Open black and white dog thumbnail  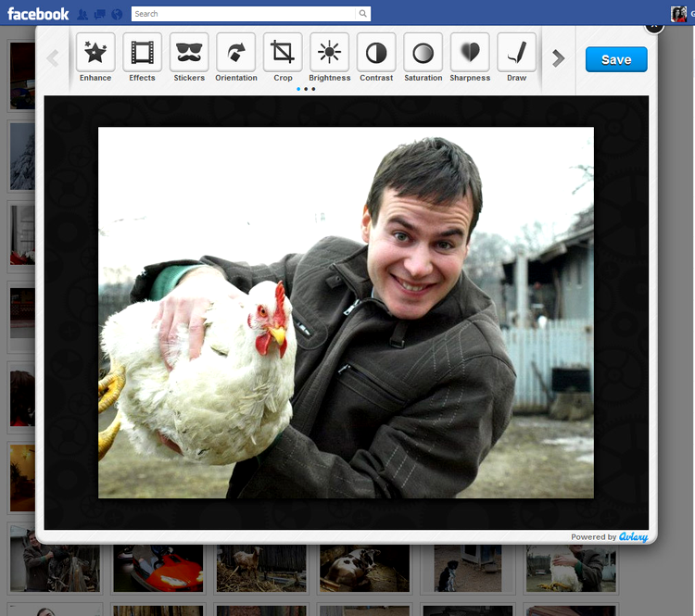click(468, 568)
